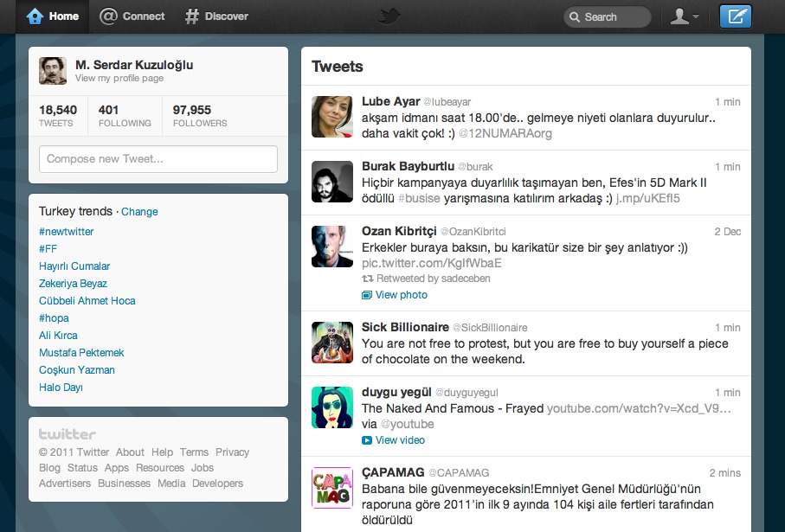Open the Terms footer link
The height and width of the screenshot is (532, 785).
tap(194, 452)
